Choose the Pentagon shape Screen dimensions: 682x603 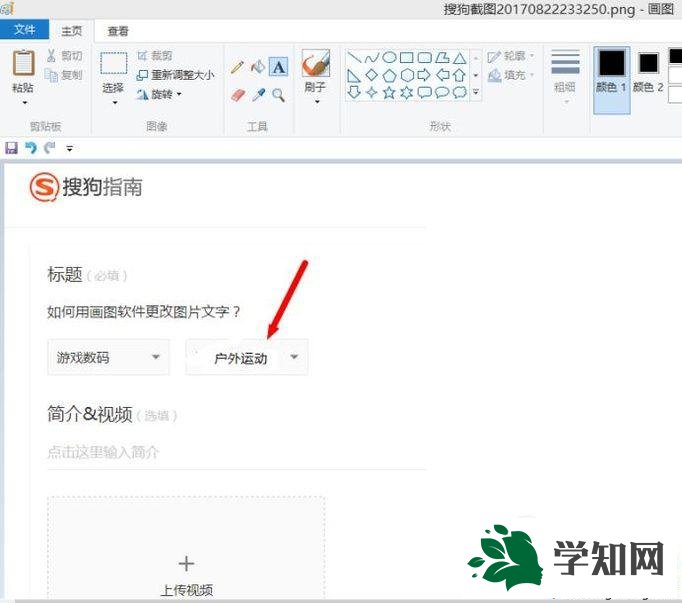[389, 75]
